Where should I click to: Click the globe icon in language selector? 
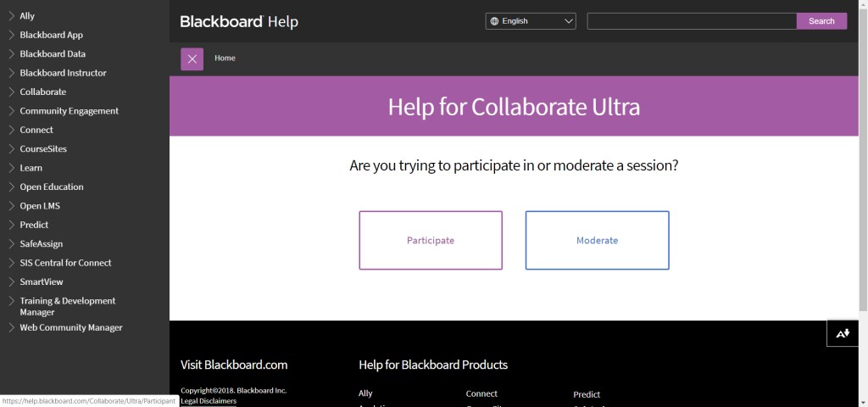[494, 21]
